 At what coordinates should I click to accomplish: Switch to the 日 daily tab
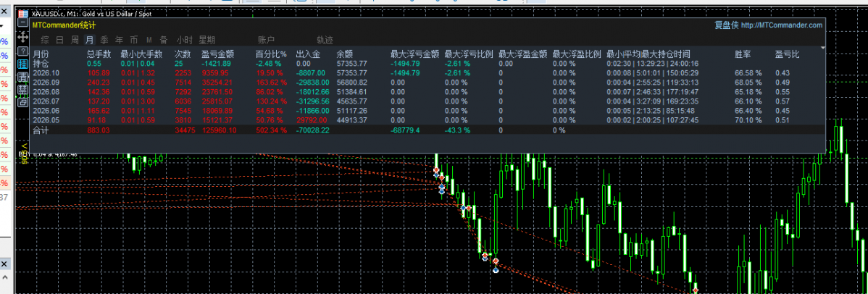coord(60,40)
